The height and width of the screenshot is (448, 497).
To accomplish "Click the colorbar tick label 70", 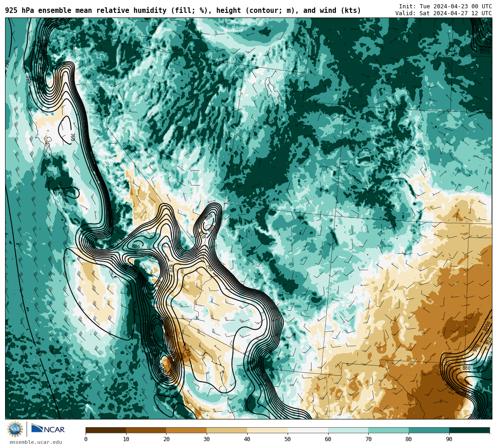I will (x=368, y=439).
